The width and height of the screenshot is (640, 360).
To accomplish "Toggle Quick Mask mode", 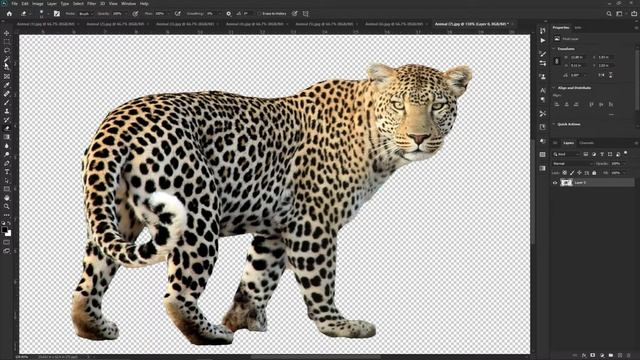I will tap(7, 242).
